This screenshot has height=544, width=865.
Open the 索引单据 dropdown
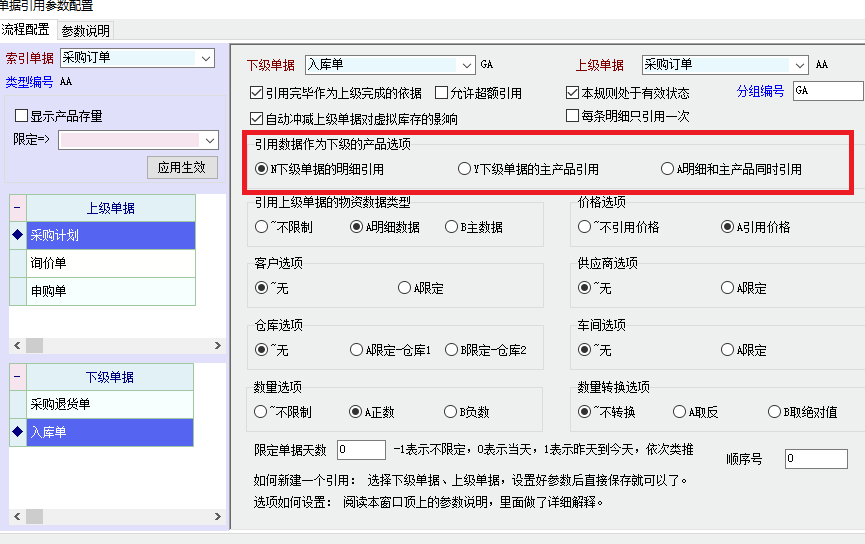(x=205, y=58)
